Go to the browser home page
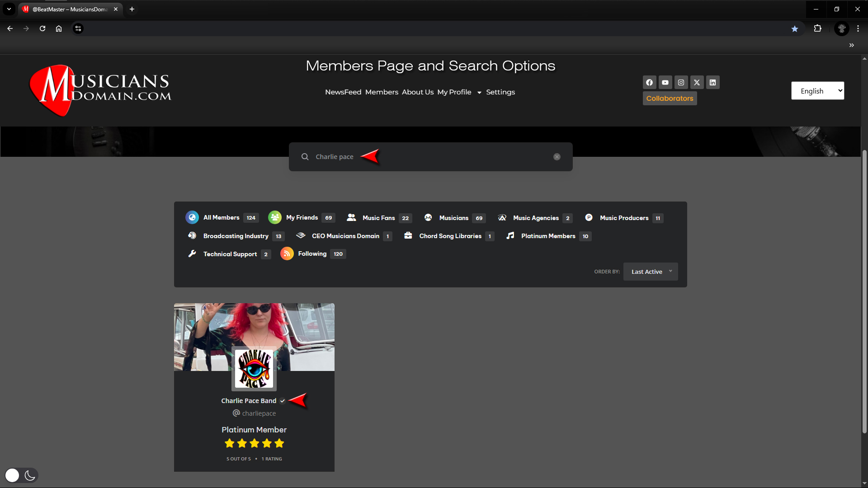Viewport: 868px width, 488px height. (x=59, y=28)
